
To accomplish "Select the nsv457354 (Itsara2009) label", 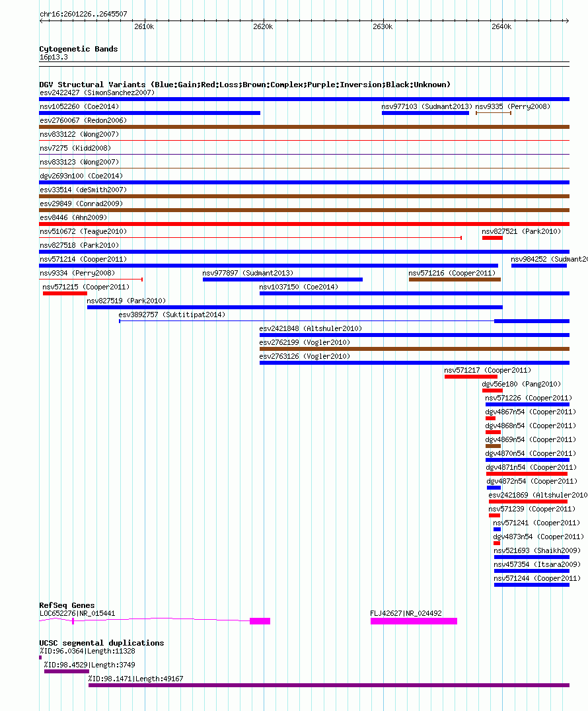I will pyautogui.click(x=537, y=564).
